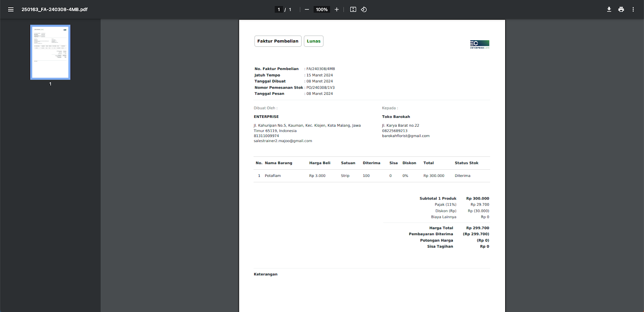The height and width of the screenshot is (312, 644).
Task: Click email barokahflorist@gmail.com
Action: (406, 136)
